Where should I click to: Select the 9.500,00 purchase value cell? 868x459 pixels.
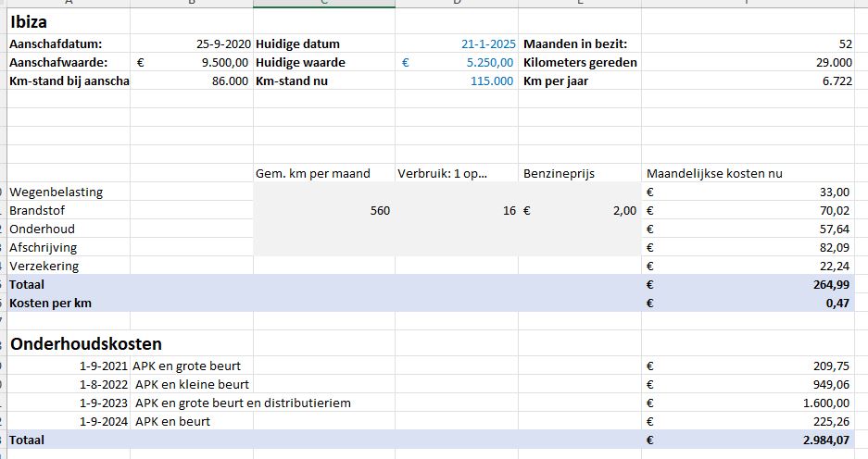tap(192, 63)
